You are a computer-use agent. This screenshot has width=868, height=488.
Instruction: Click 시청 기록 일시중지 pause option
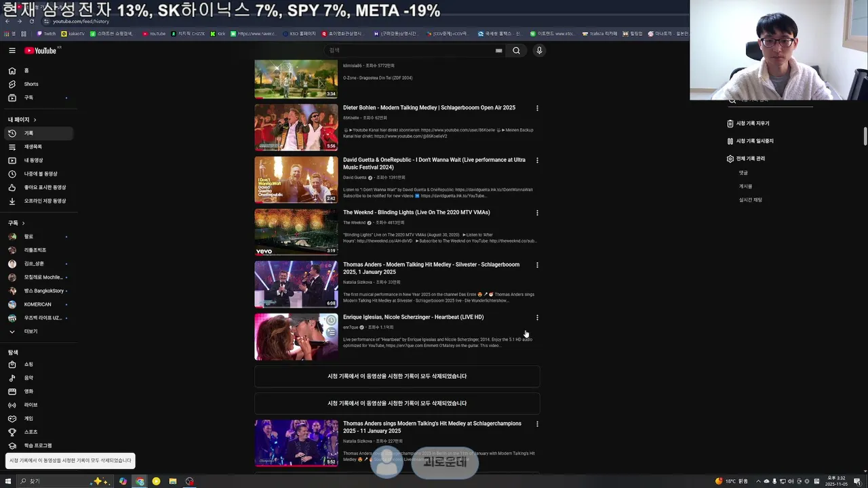750,141
